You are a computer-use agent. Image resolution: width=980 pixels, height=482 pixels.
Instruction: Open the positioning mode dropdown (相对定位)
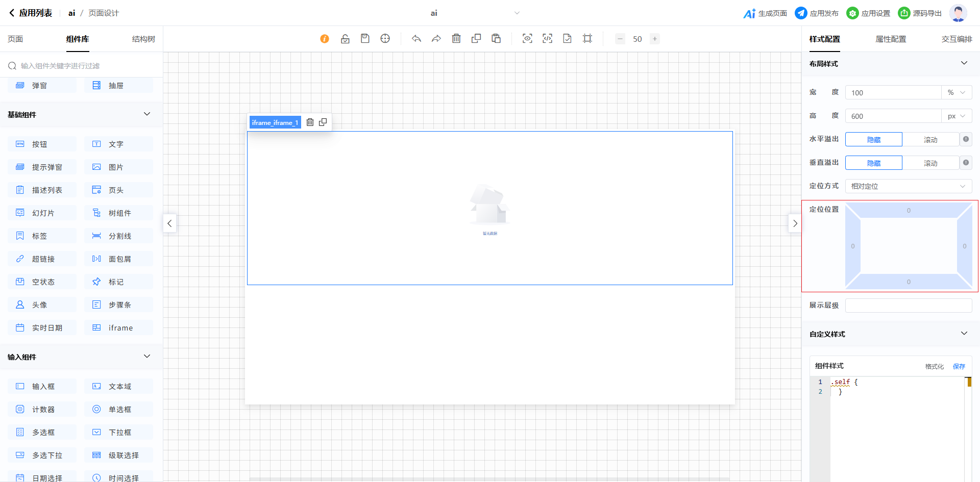coord(908,186)
